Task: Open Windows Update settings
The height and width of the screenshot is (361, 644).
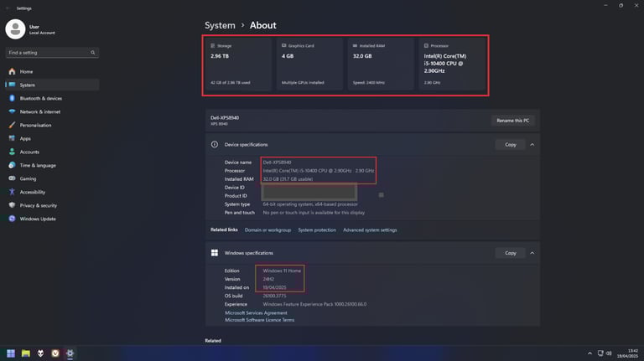Action: pyautogui.click(x=52, y=219)
